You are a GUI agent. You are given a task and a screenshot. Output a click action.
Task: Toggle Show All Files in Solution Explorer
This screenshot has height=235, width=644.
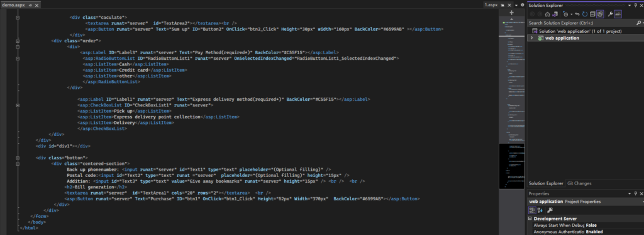(599, 14)
